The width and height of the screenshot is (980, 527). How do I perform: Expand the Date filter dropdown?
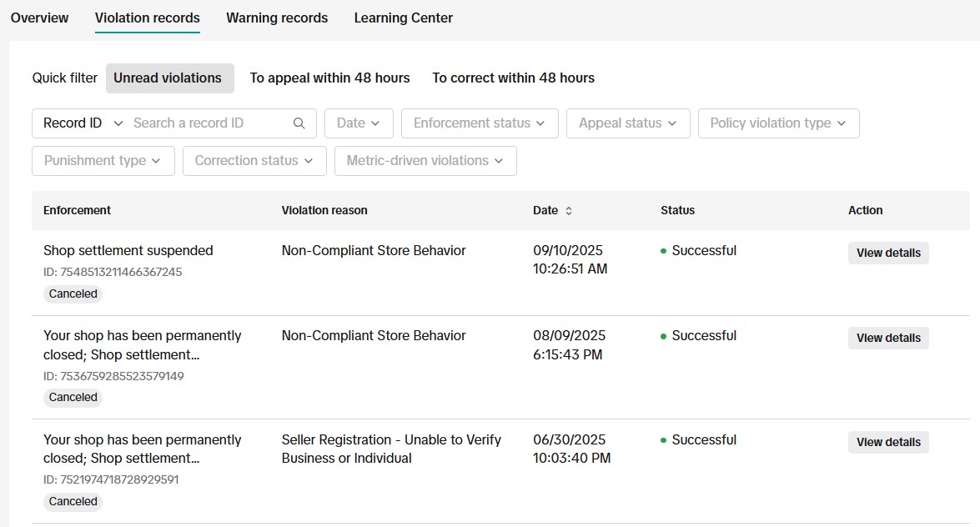(x=358, y=123)
